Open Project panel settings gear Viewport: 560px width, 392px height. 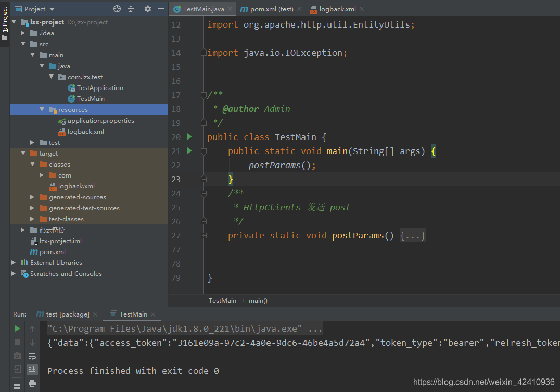pyautogui.click(x=147, y=9)
